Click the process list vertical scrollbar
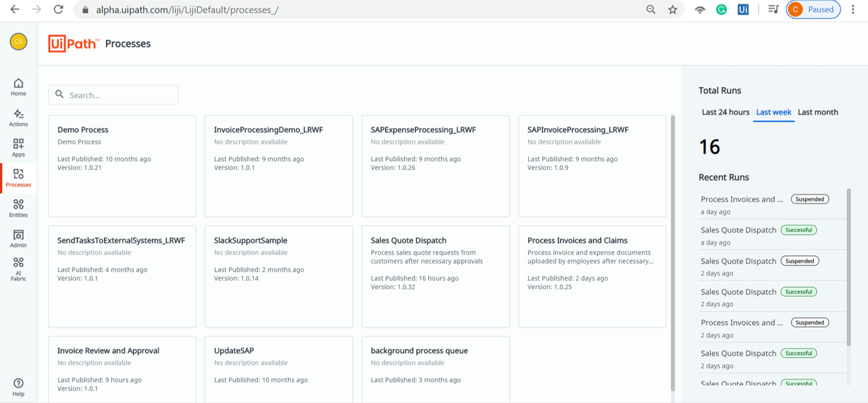The image size is (868, 403). pyautogui.click(x=673, y=253)
